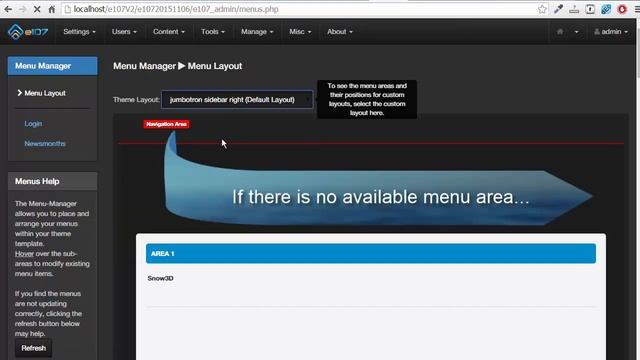Open the Content menu
Image resolution: width=640 pixels, height=360 pixels.
169,31
